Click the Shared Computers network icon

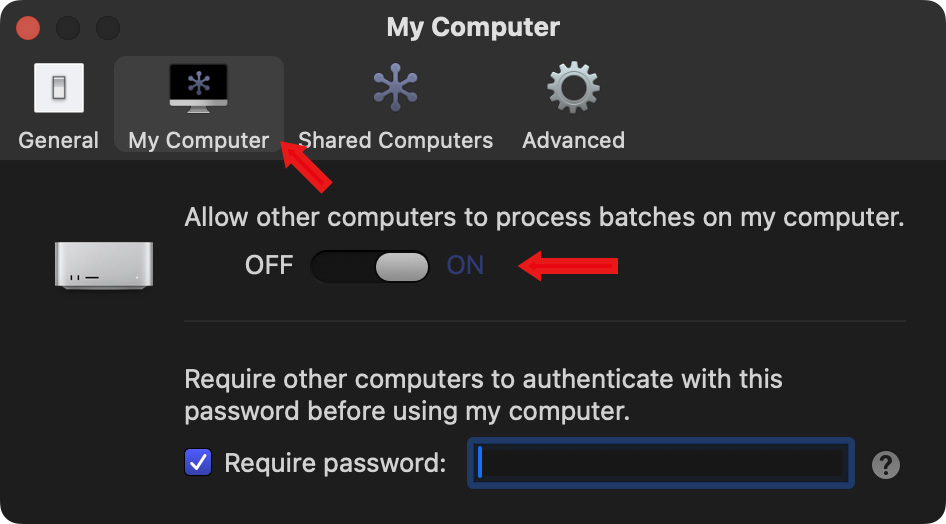coord(395,88)
